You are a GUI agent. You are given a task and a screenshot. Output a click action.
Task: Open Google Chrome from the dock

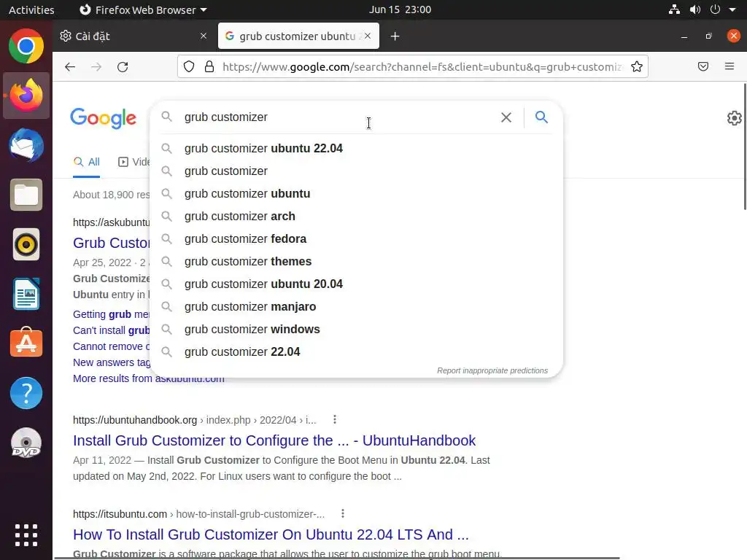coord(26,46)
